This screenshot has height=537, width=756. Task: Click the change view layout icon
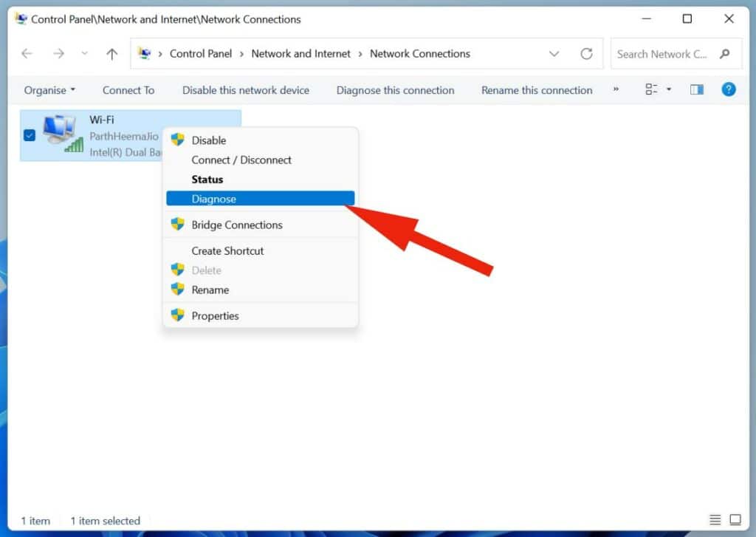coord(651,90)
